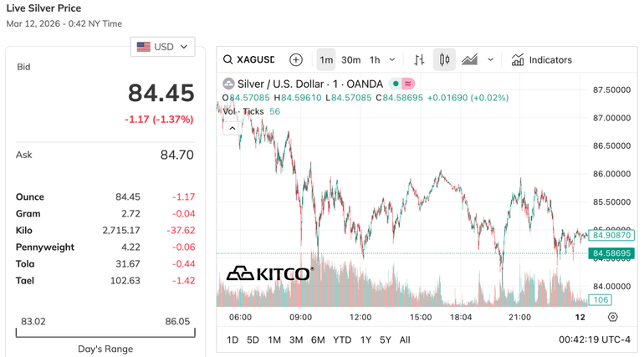The height and width of the screenshot is (357, 644).
Task: Expand more chart styles chevron
Action: coord(491,60)
